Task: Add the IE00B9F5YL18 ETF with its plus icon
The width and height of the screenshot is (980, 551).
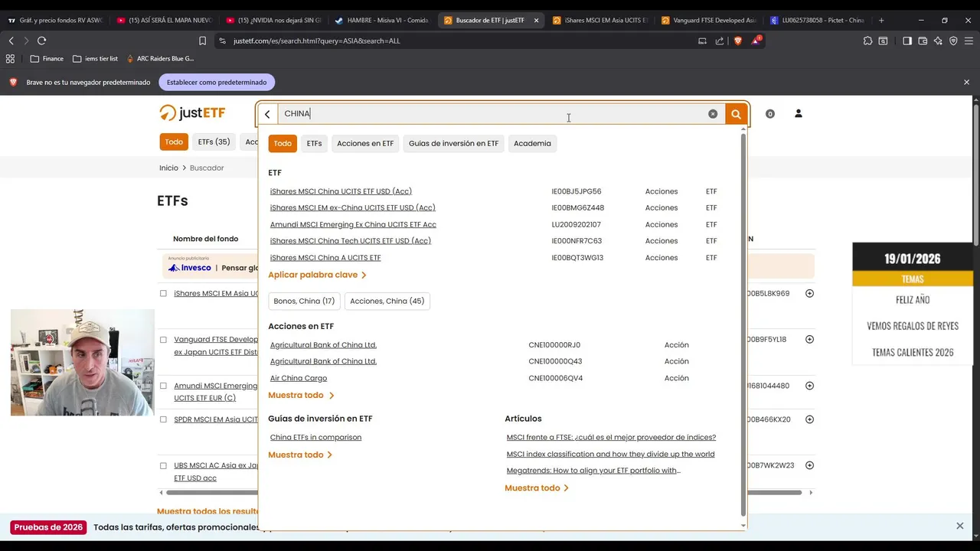Action: point(809,339)
